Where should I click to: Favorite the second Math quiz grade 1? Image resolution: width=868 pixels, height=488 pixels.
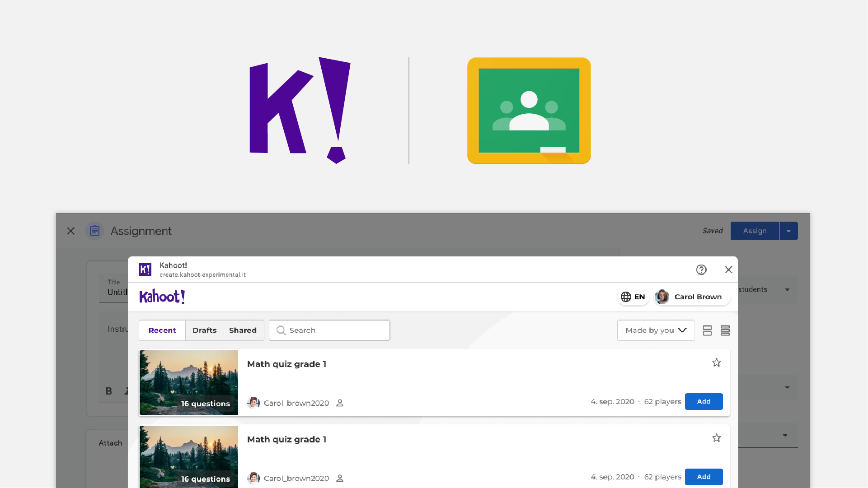(716, 438)
